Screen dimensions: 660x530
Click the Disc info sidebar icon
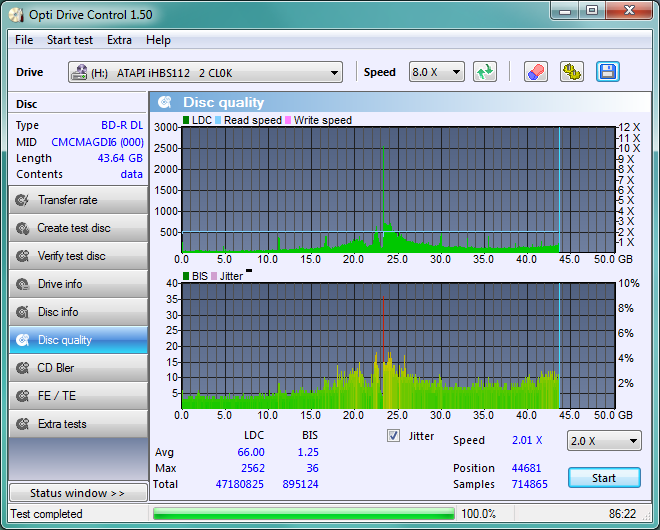22,312
